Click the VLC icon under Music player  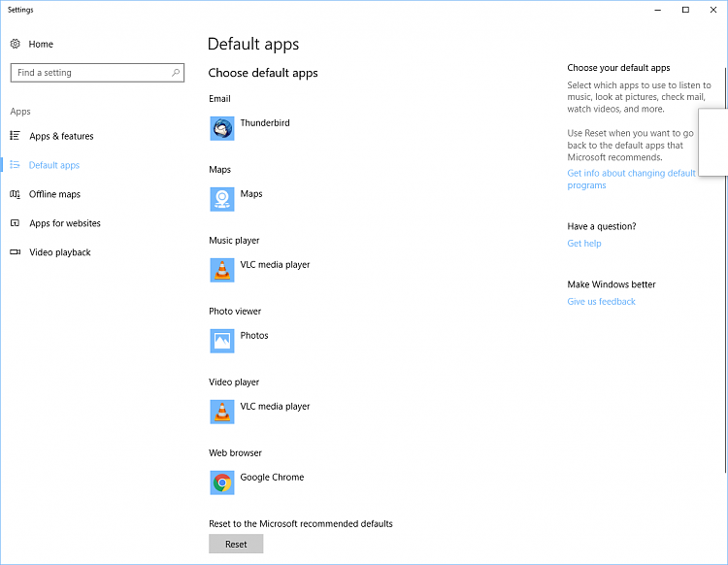pyautogui.click(x=222, y=270)
